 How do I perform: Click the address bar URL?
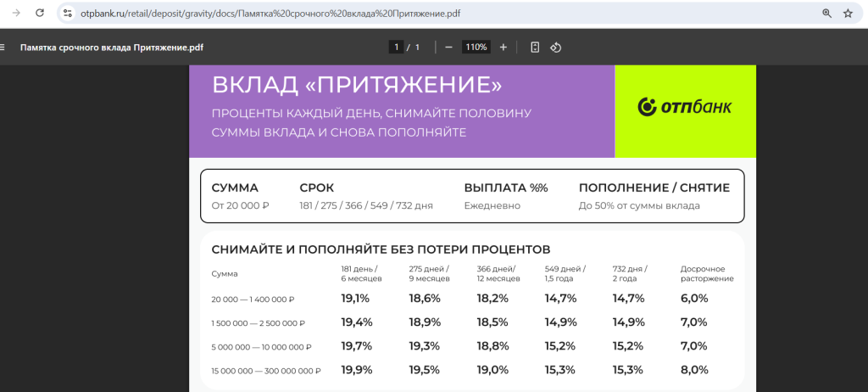pyautogui.click(x=270, y=14)
